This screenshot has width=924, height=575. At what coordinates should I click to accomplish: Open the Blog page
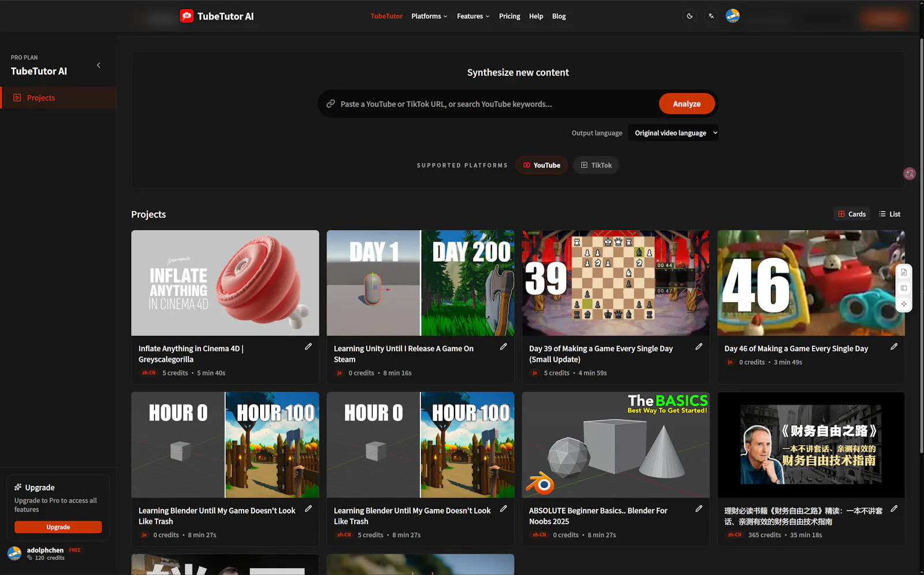pos(559,16)
